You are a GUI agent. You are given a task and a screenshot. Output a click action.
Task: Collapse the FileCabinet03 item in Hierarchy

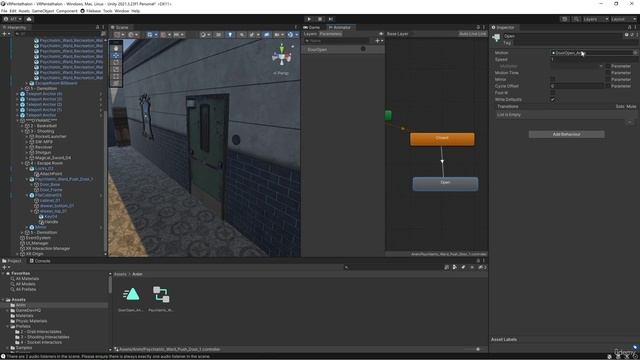click(27, 196)
